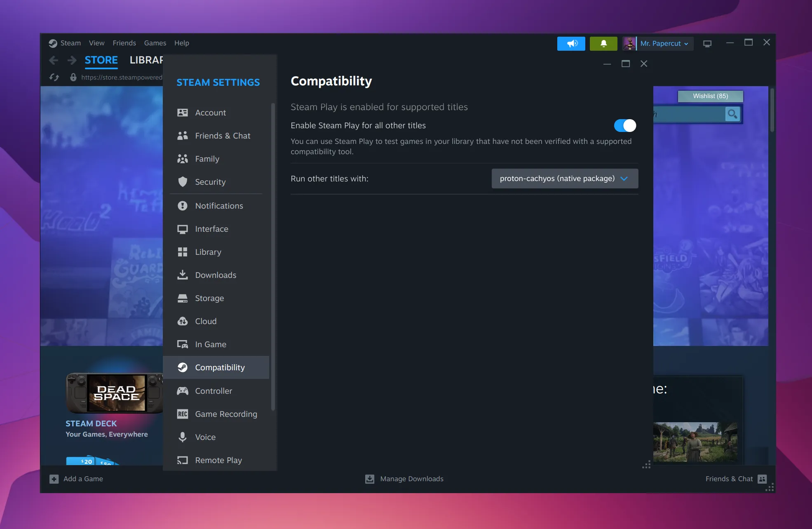Click the Friends & Chat bottom-bar icon
This screenshot has height=529, width=812.
[762, 479]
